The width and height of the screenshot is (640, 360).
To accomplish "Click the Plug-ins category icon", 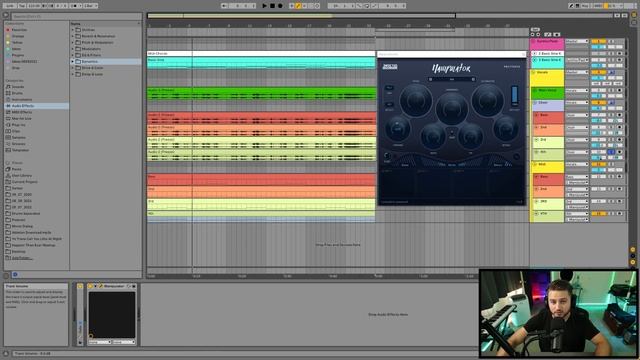I will (x=8, y=125).
